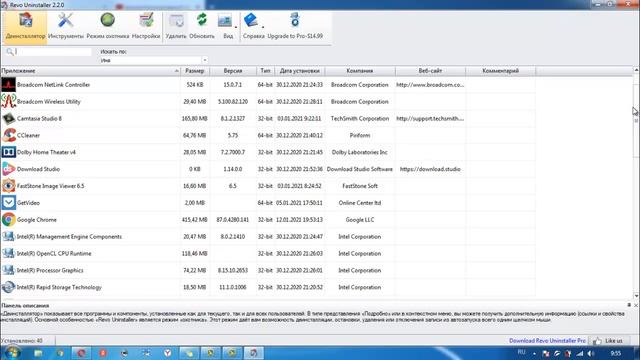Click the Dolby Laboratories Inc cell
The width and height of the screenshot is (640, 360).
click(x=360, y=152)
